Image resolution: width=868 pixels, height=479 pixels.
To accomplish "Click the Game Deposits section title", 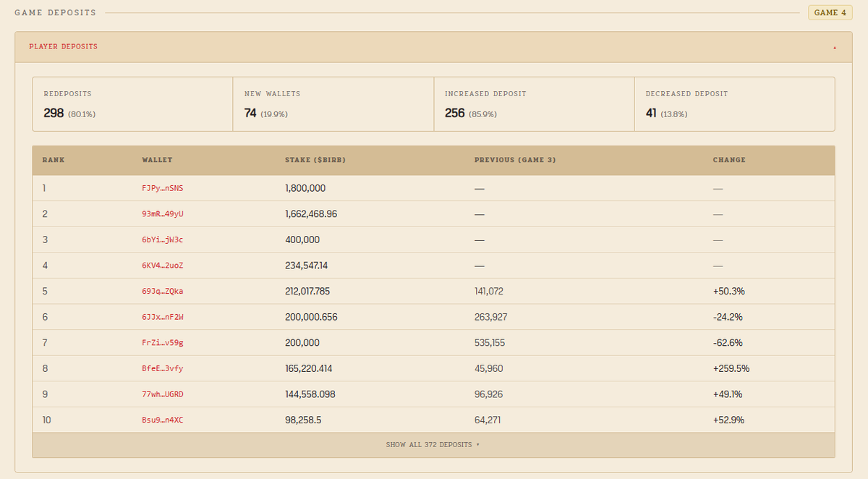I will [55, 13].
